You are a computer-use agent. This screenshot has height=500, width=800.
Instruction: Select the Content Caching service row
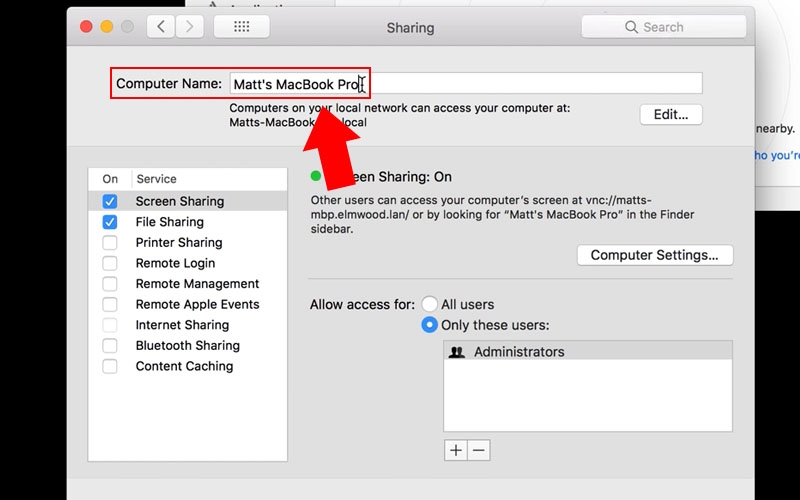click(188, 366)
